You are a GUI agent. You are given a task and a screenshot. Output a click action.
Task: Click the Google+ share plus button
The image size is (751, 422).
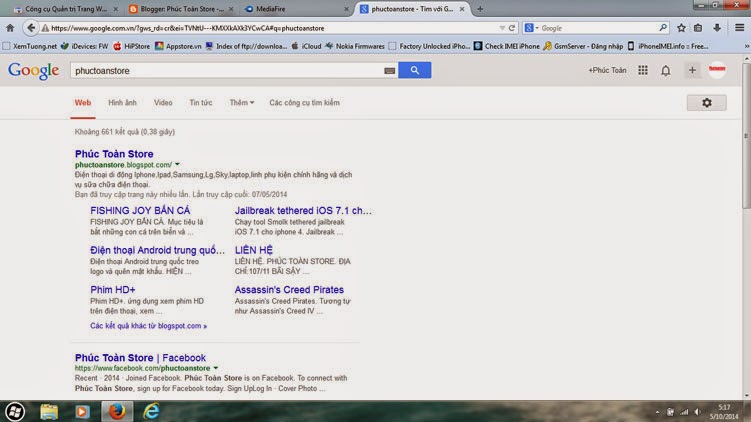coord(692,70)
